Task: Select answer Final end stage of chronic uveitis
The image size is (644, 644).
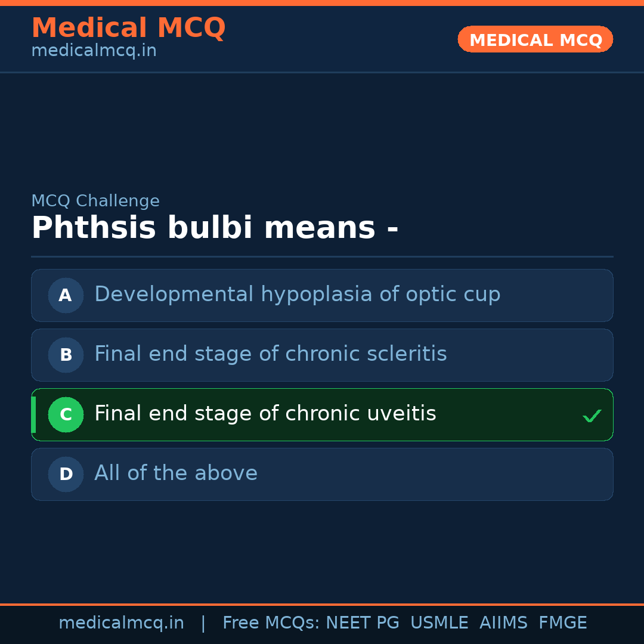Action: (265, 414)
